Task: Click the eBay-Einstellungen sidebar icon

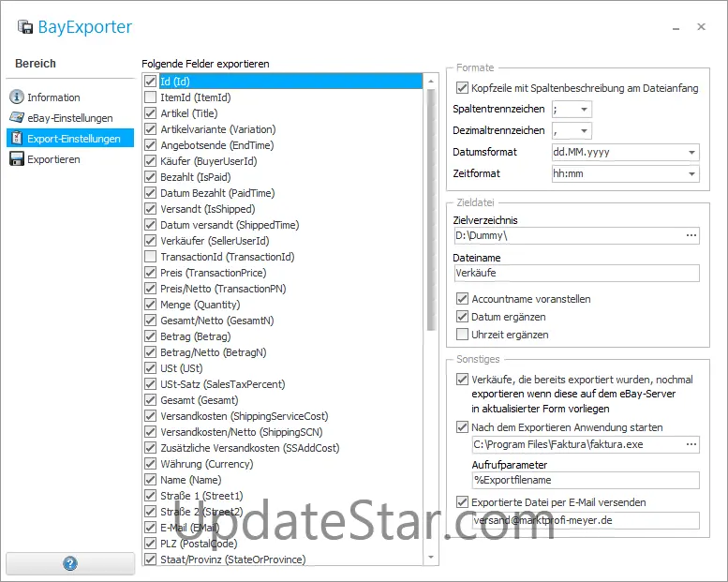Action: (17, 117)
